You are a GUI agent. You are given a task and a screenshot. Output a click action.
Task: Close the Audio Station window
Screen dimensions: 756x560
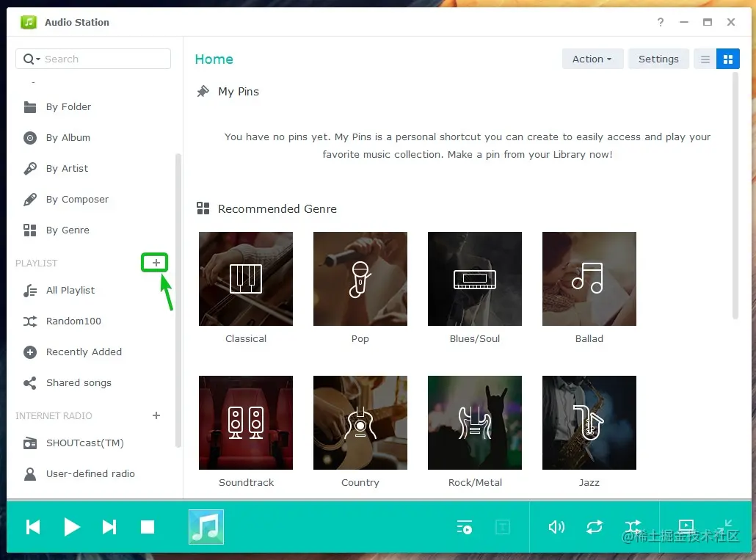(x=731, y=22)
